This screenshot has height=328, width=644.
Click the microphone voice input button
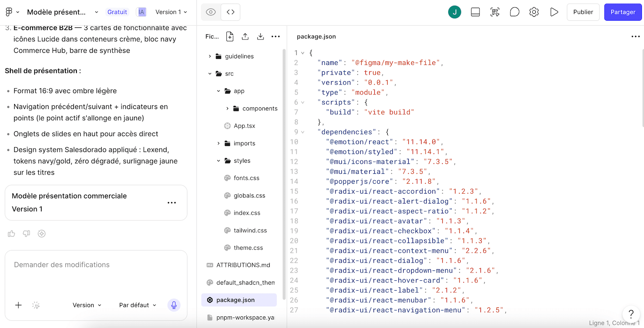point(174,305)
